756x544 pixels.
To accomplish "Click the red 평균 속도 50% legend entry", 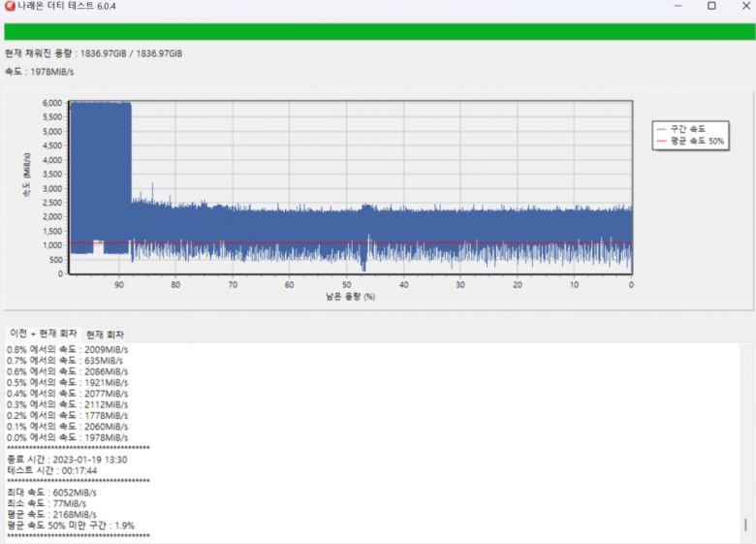I will coord(690,142).
